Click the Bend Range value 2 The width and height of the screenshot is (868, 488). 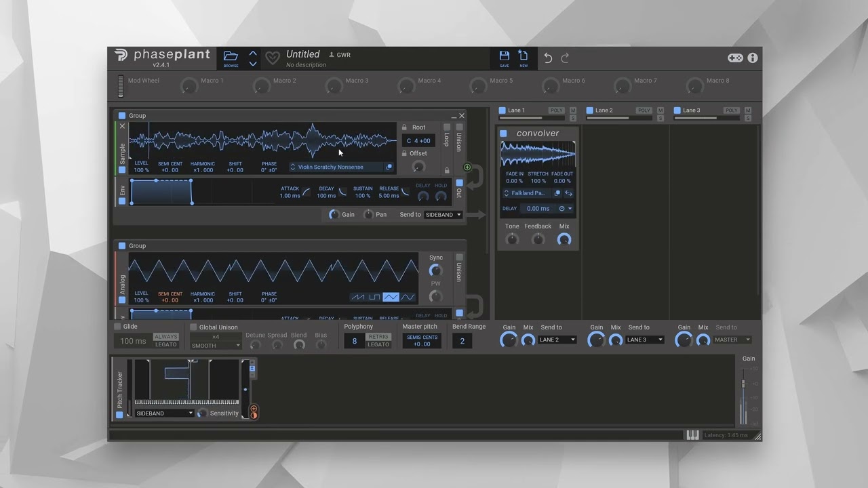tap(462, 341)
